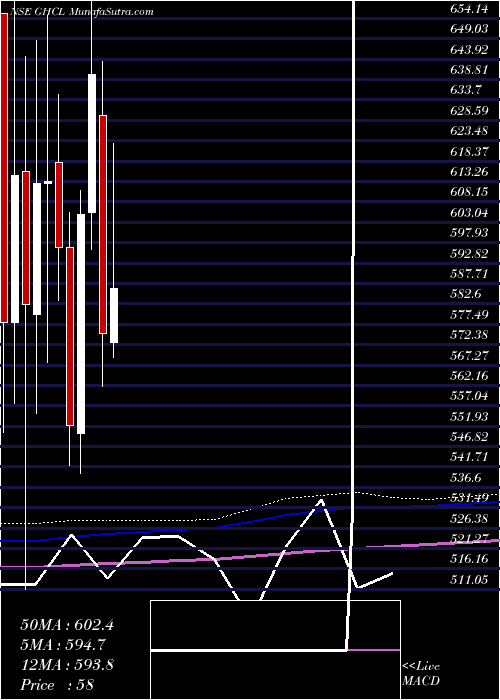Click the 592.82 price axis label
Screen dimensions: 500x700
[470, 254]
